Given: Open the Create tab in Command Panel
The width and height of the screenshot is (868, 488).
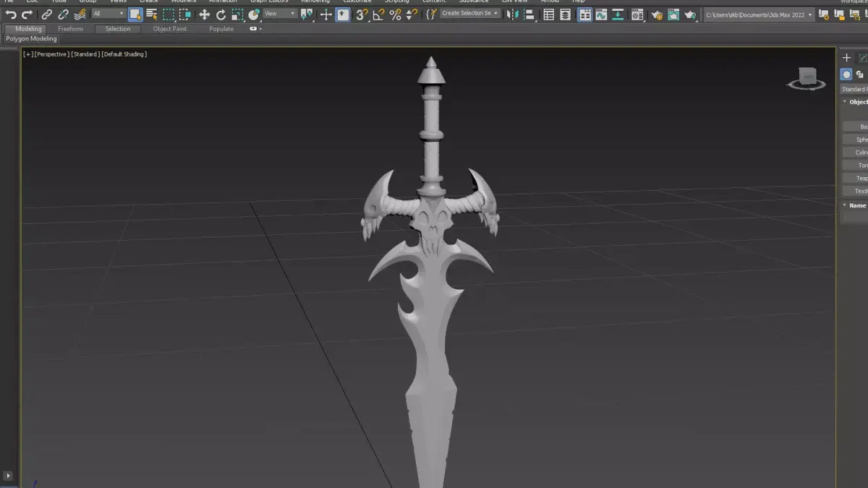Looking at the screenshot, I should coord(847,58).
